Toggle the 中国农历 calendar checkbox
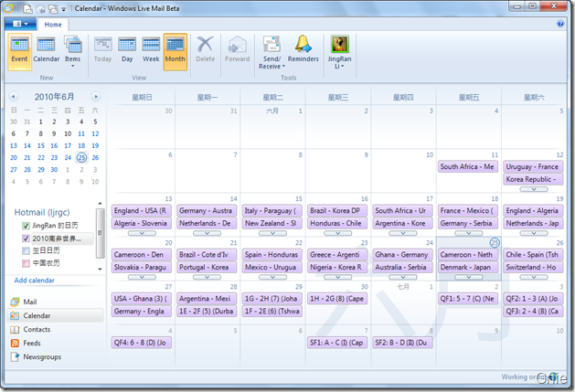This screenshot has width=575, height=392. point(26,263)
